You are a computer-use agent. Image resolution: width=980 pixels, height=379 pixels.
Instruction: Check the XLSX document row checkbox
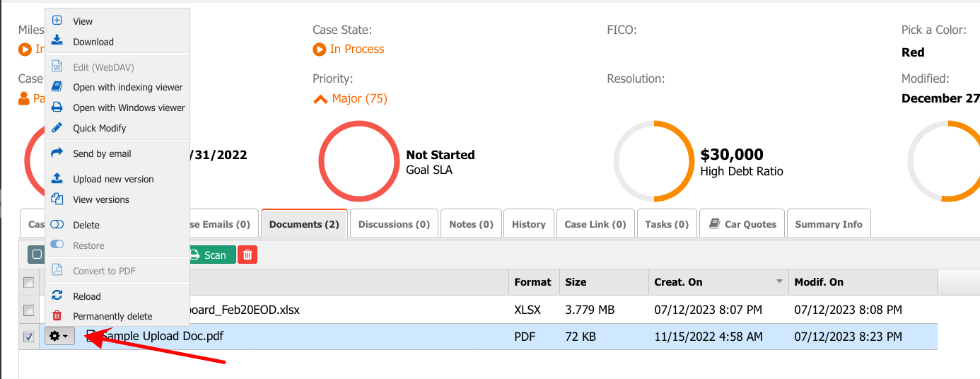coord(29,310)
